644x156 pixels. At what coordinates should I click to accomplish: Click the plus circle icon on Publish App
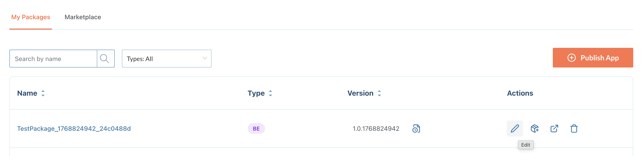[571, 58]
